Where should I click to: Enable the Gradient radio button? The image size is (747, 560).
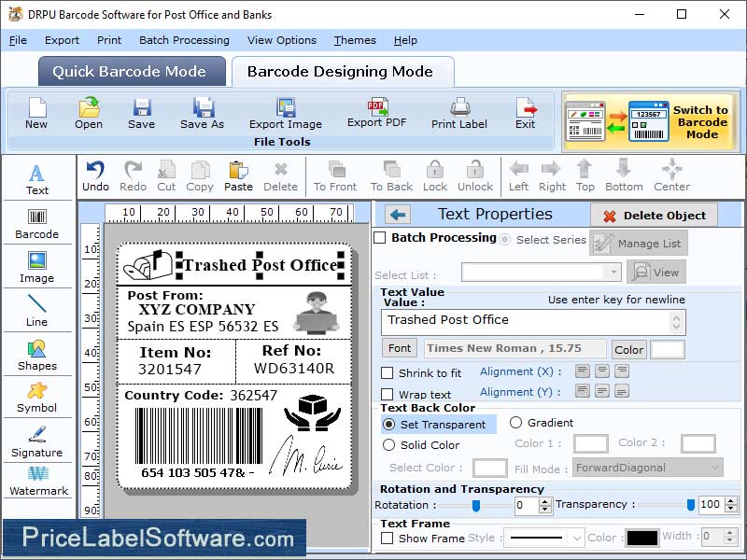coord(514,422)
